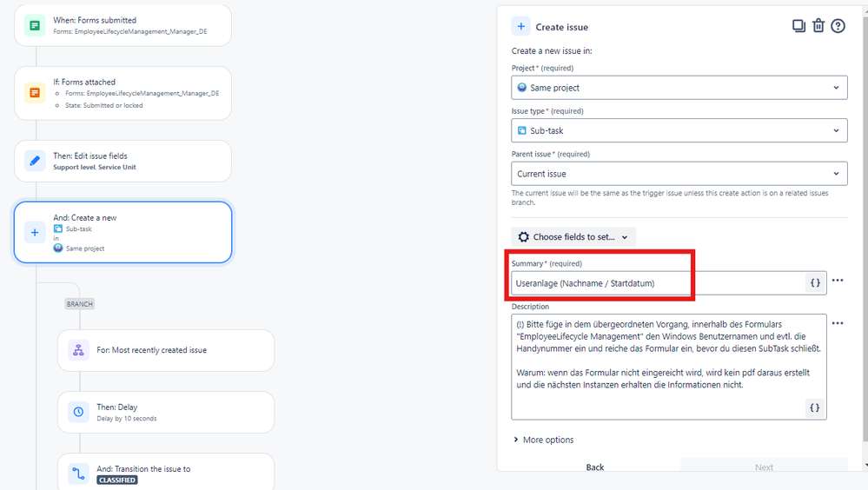Click the plus icon beside Create issue heading
Screen dimensions: 868x490
click(x=520, y=27)
